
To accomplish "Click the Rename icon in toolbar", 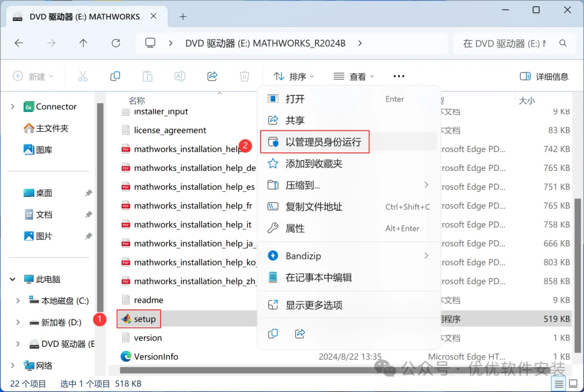I will (x=180, y=76).
